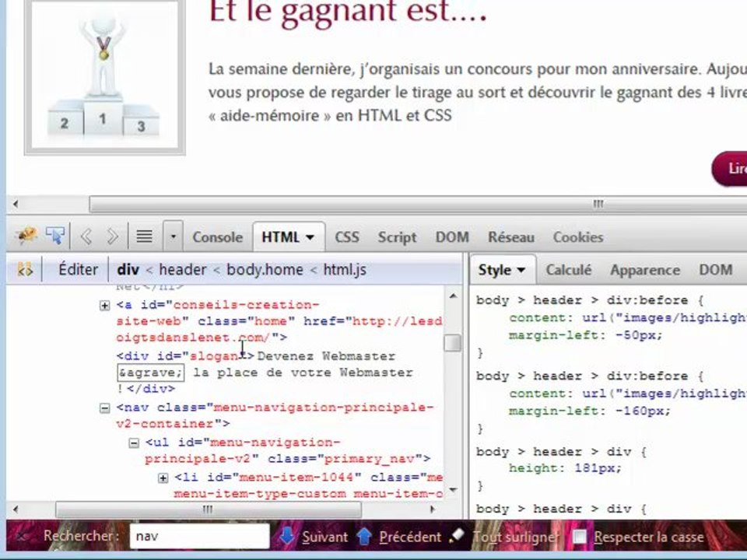Open the HTML tab dropdown arrow
The height and width of the screenshot is (560, 747).
310,237
